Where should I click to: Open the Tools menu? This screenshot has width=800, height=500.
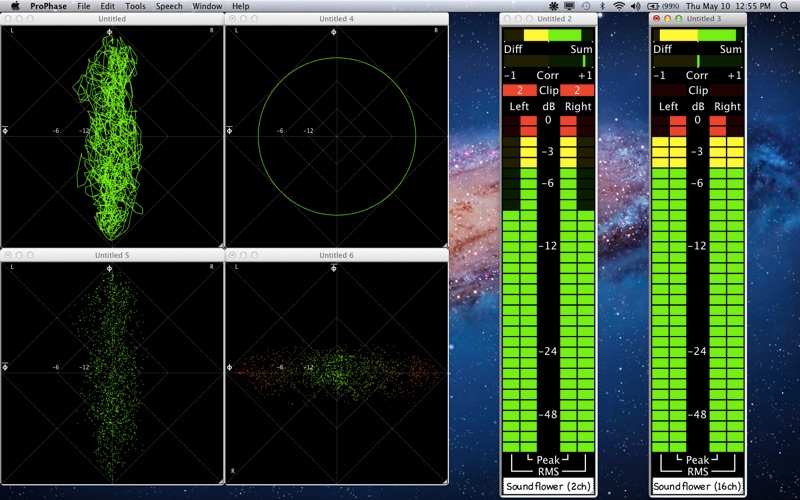(135, 6)
